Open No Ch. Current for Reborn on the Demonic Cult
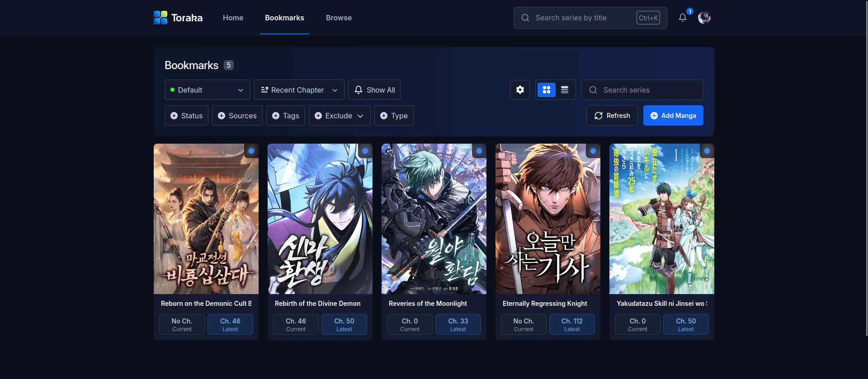The image size is (868, 379). pos(182,324)
